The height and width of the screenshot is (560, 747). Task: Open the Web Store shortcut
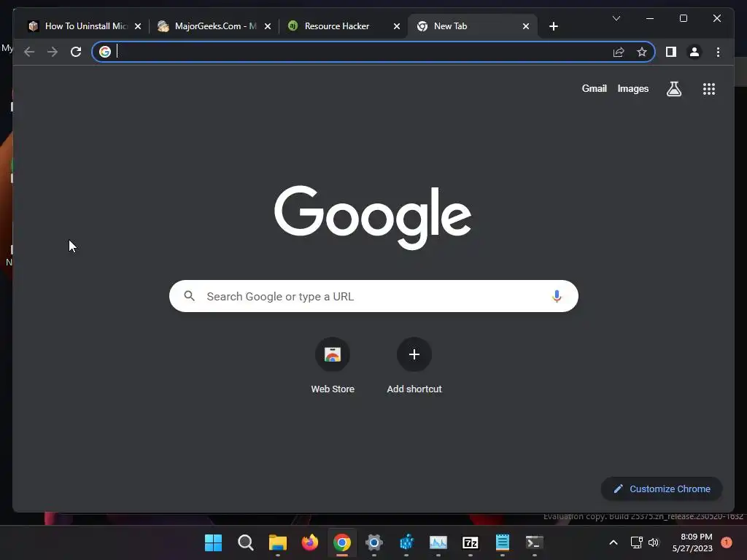[x=333, y=366]
